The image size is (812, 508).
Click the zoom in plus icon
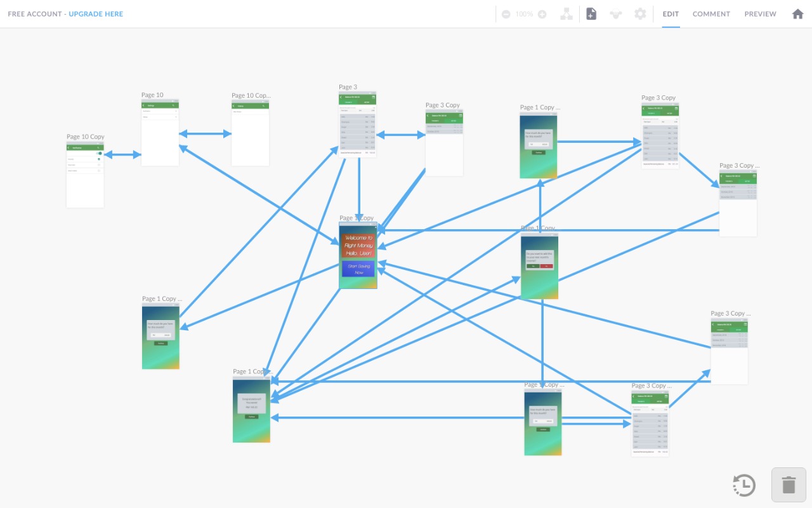pos(542,14)
